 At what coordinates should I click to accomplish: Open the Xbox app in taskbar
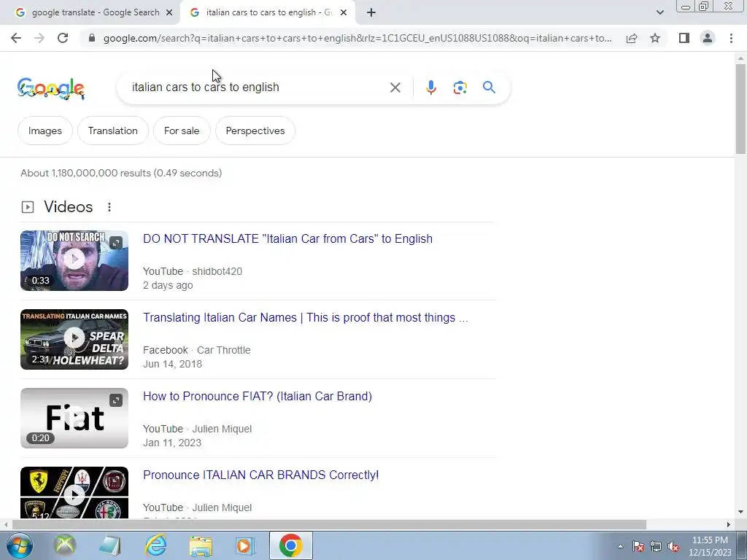[x=65, y=545]
